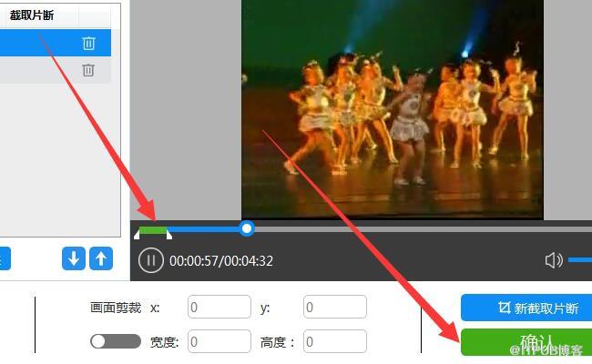Viewport: 592px width, 364px height.
Task: Click into the 高度 height field
Action: click(334, 341)
